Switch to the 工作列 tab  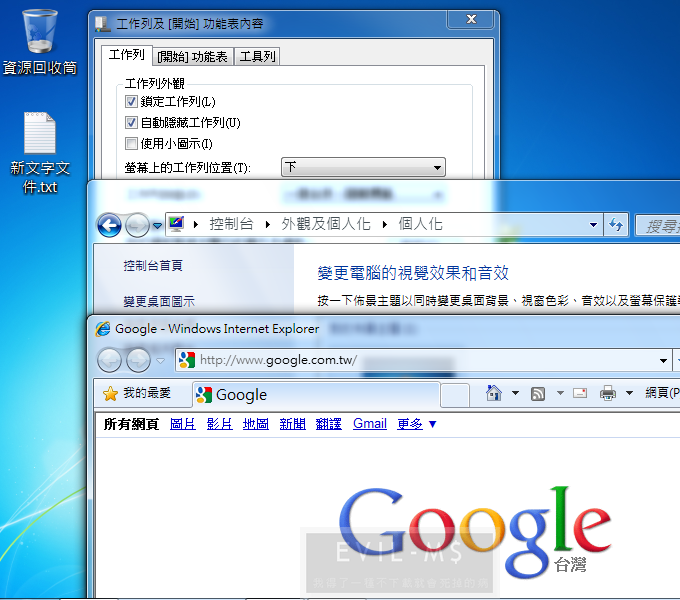click(x=127, y=55)
